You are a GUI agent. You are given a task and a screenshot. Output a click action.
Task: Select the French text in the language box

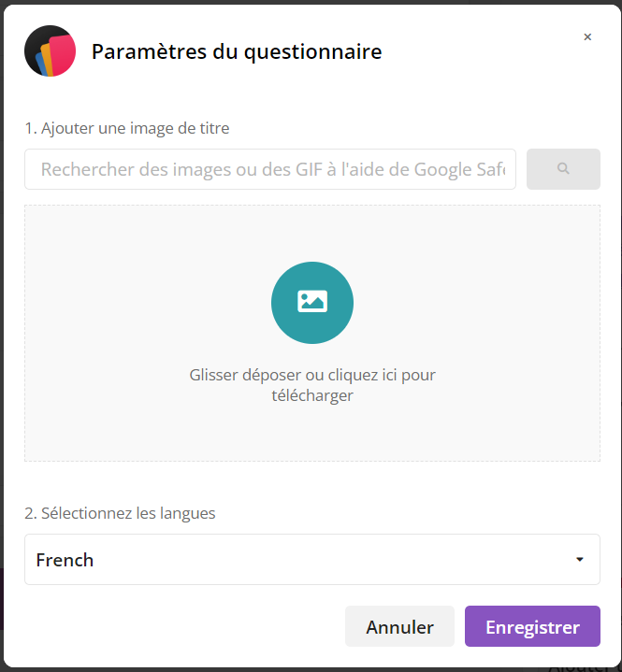coord(65,560)
